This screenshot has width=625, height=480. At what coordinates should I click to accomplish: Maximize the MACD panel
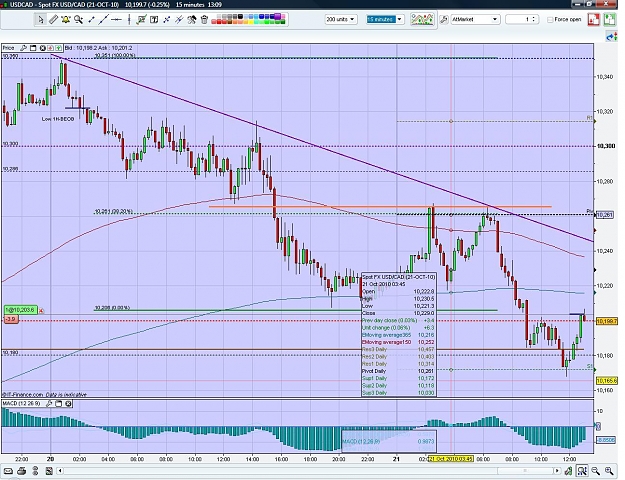pos(59,403)
